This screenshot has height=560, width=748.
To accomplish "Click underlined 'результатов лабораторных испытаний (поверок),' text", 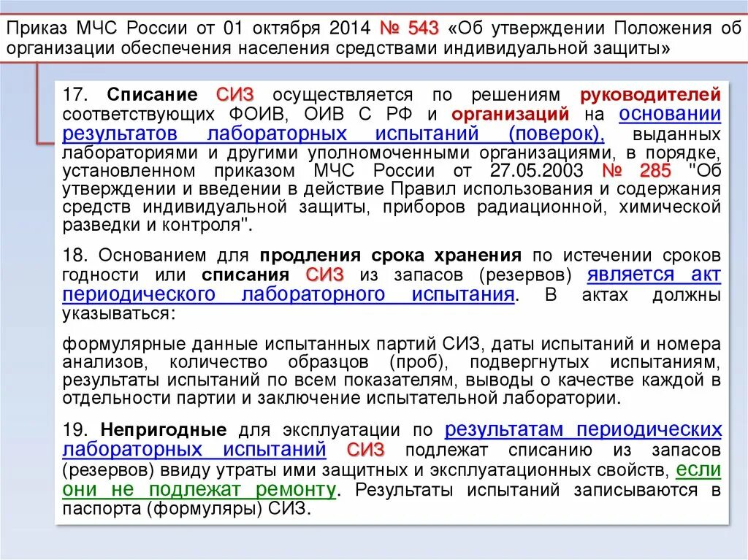I will tap(333, 133).
